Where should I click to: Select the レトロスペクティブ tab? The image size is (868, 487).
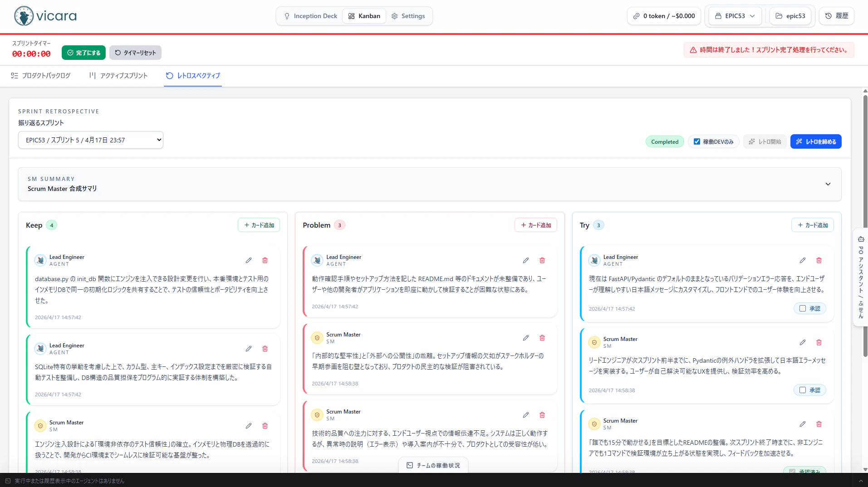coord(193,76)
